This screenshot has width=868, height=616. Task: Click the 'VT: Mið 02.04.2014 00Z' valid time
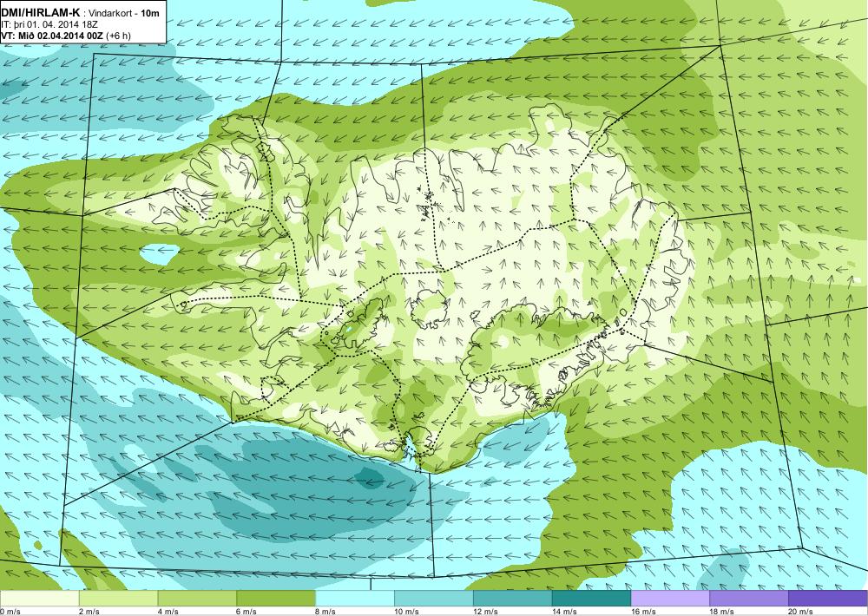coord(53,36)
